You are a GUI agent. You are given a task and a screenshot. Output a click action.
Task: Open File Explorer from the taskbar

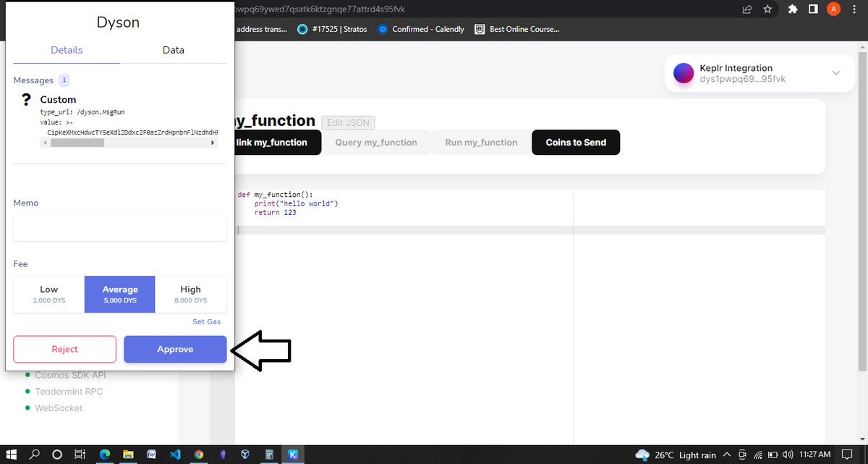click(128, 455)
